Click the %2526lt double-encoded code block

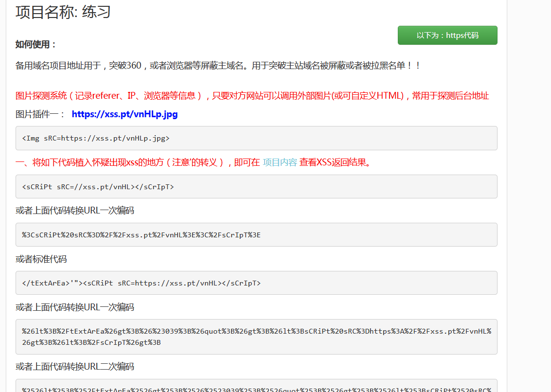click(256, 386)
